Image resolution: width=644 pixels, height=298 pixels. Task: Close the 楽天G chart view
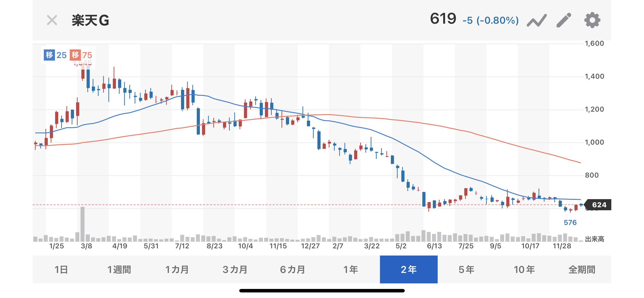(52, 20)
